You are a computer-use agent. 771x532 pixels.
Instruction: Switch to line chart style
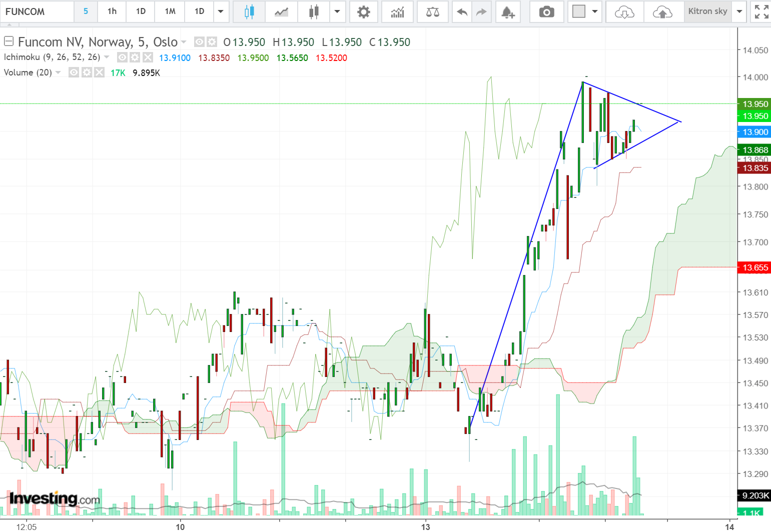click(281, 11)
